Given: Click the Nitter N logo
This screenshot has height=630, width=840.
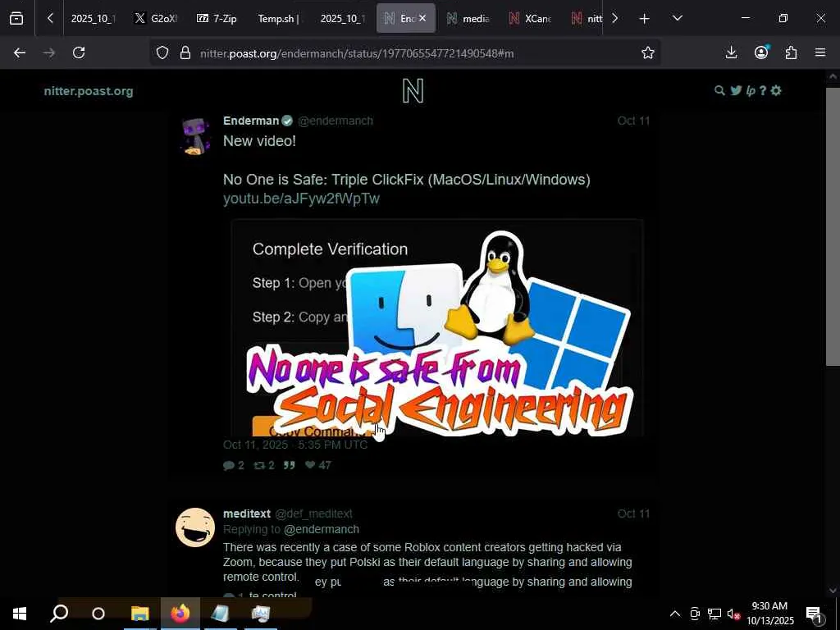Looking at the screenshot, I should 413,91.
